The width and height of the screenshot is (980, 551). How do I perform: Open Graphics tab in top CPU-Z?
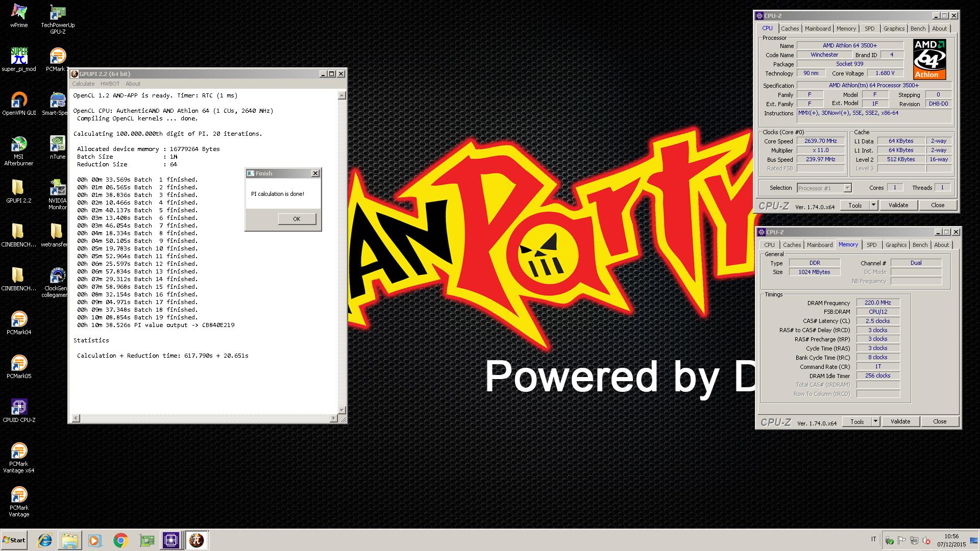click(894, 29)
